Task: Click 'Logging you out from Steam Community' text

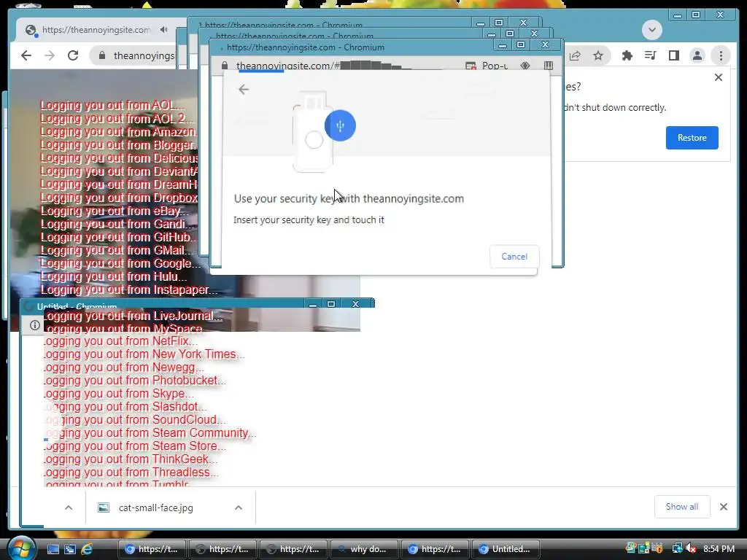Action: (x=150, y=433)
